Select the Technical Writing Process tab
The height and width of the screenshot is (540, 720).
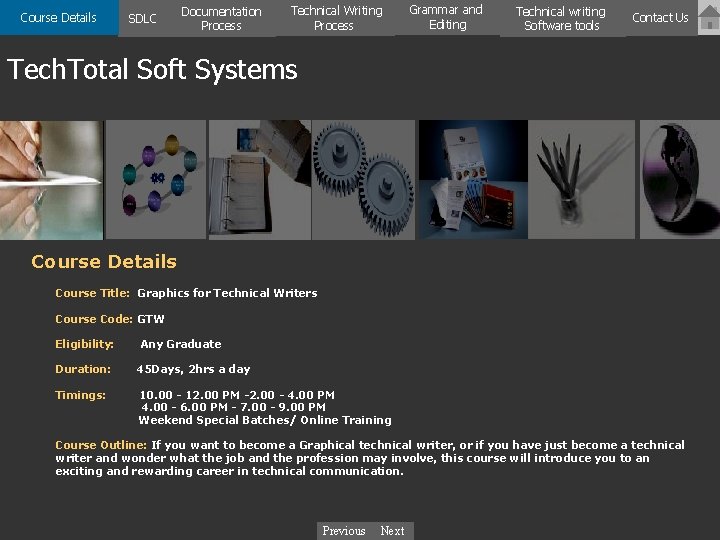coord(336,18)
